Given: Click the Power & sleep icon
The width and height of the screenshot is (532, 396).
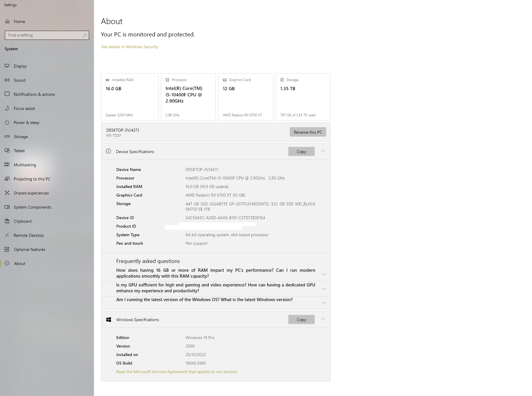Looking at the screenshot, I should pos(7,123).
